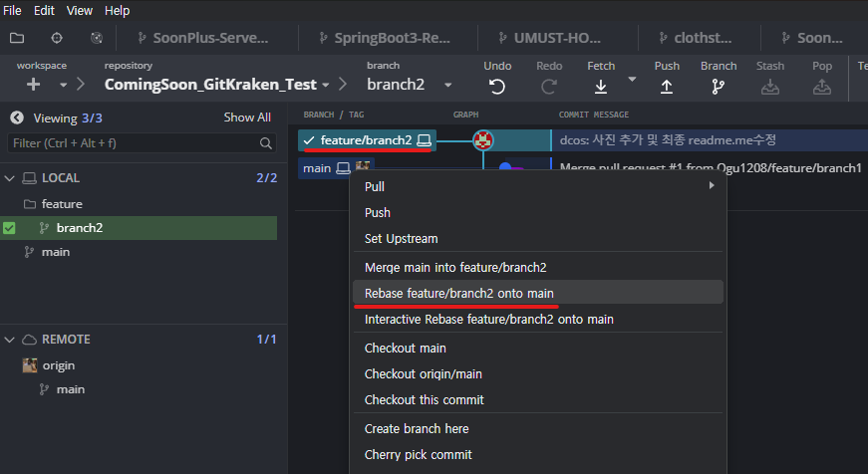Select Create branch here

click(x=538, y=428)
